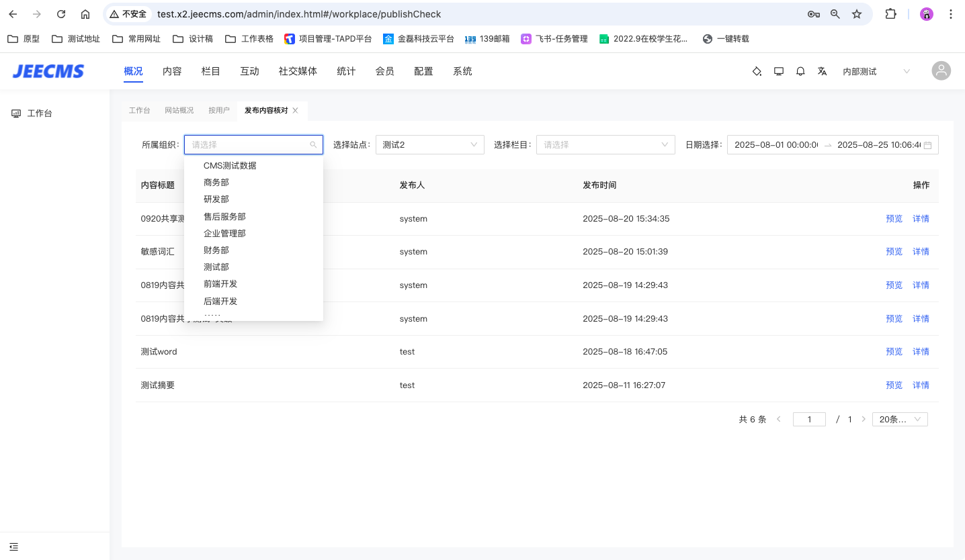This screenshot has height=560, width=965.
Task: Close the 发布内容核对 tab
Action: 295,110
